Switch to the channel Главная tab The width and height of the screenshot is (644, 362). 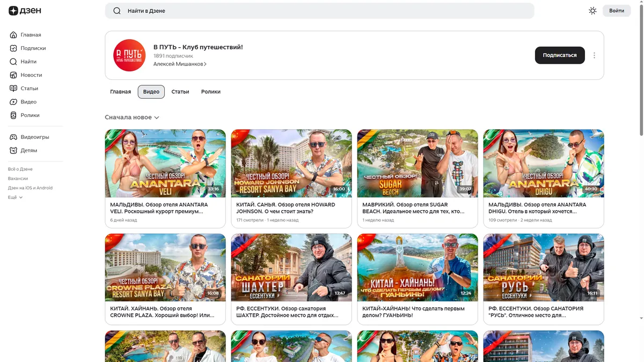point(121,92)
